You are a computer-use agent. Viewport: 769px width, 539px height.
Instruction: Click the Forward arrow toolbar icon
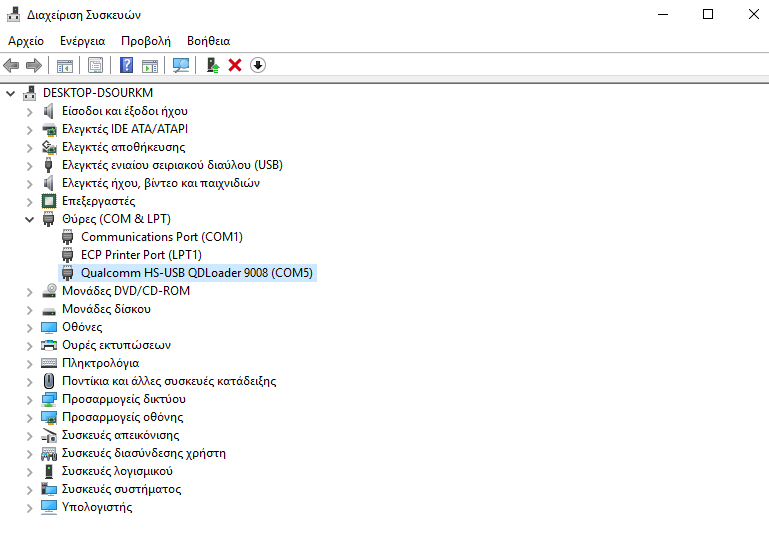(34, 65)
